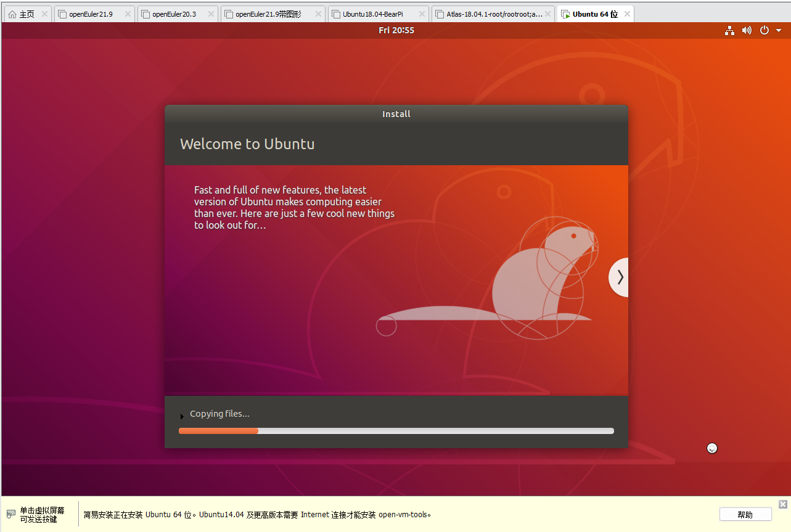Click the 单击虚拟屏幕 可发送按键 hint text
The image size is (791, 532).
click(42, 515)
